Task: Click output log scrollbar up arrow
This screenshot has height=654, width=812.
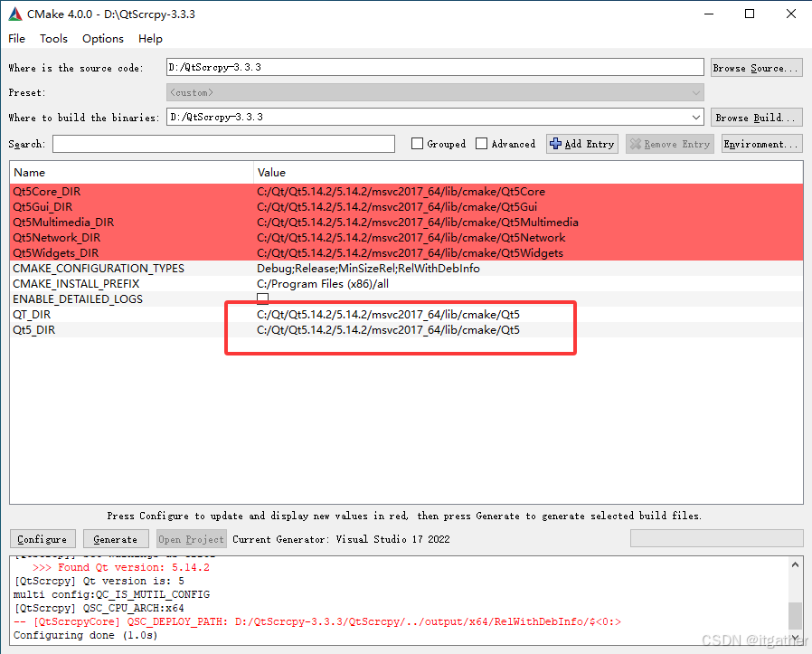Action: click(x=795, y=564)
